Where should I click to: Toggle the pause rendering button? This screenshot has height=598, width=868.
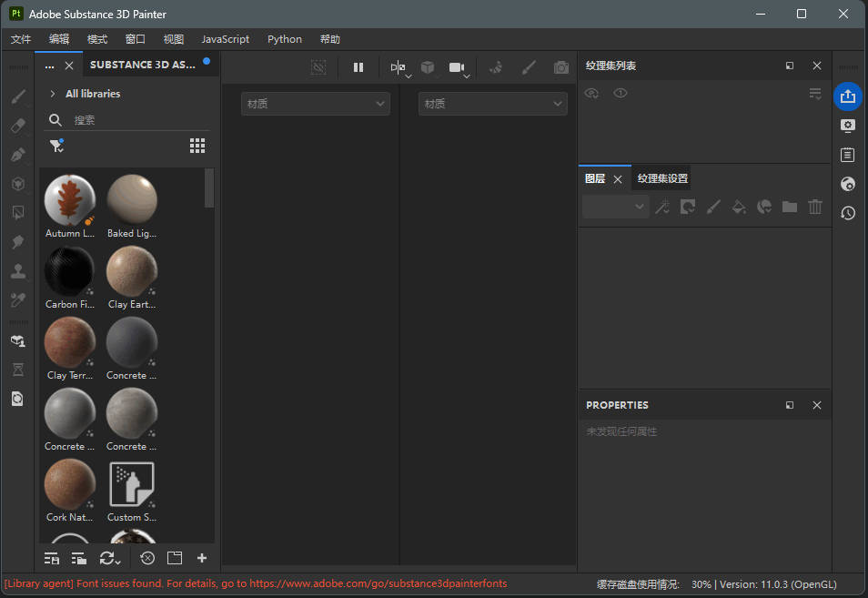click(x=358, y=67)
